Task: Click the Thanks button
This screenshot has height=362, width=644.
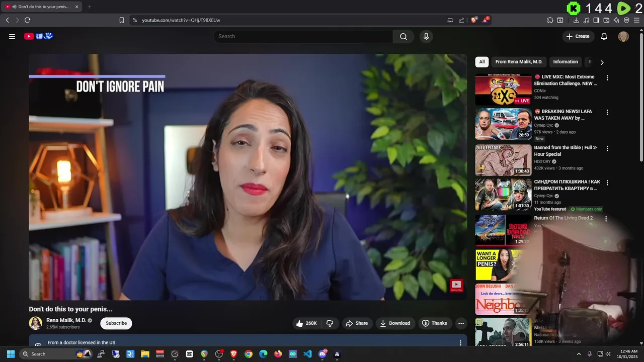Action: pyautogui.click(x=434, y=323)
